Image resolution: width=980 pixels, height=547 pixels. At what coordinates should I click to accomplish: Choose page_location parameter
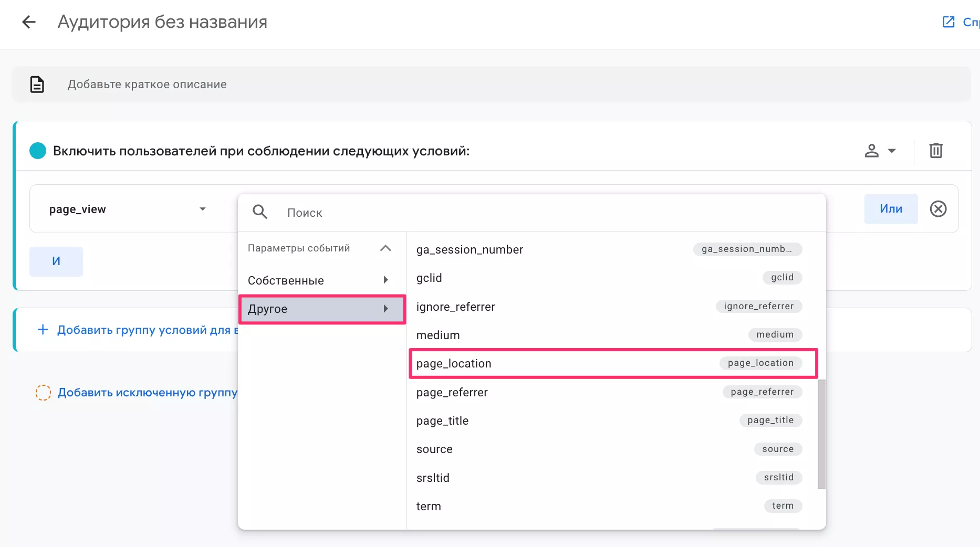click(x=612, y=363)
